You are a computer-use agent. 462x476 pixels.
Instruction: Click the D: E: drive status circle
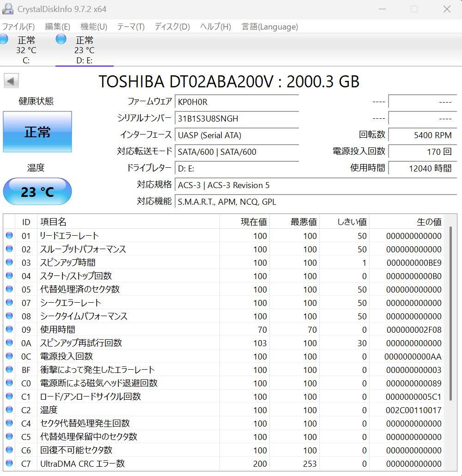tap(61, 40)
